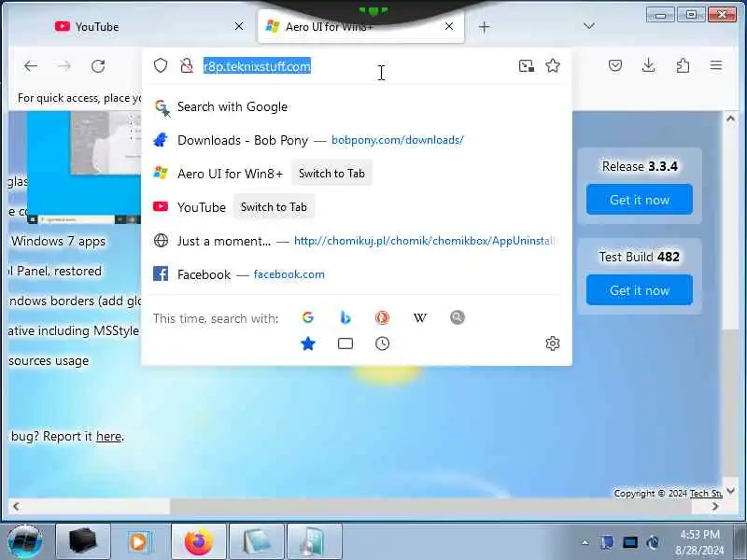Image resolution: width=747 pixels, height=560 pixels.
Task: Open the Downloads panel
Action: (x=648, y=65)
